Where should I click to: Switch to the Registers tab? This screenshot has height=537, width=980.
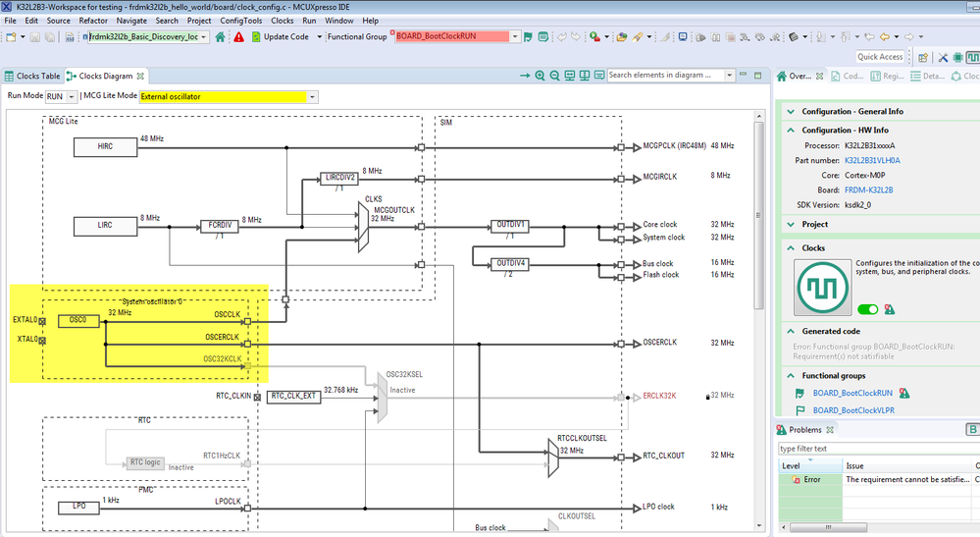point(888,77)
